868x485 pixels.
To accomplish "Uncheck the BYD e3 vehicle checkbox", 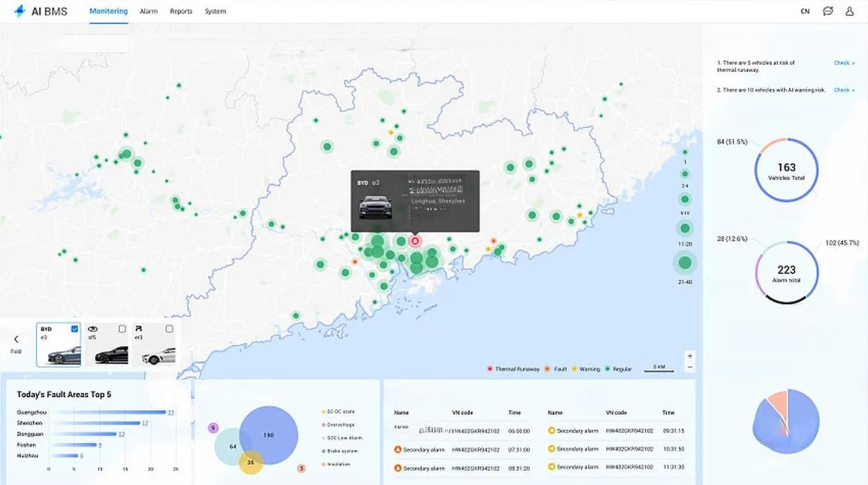I will 75,329.
